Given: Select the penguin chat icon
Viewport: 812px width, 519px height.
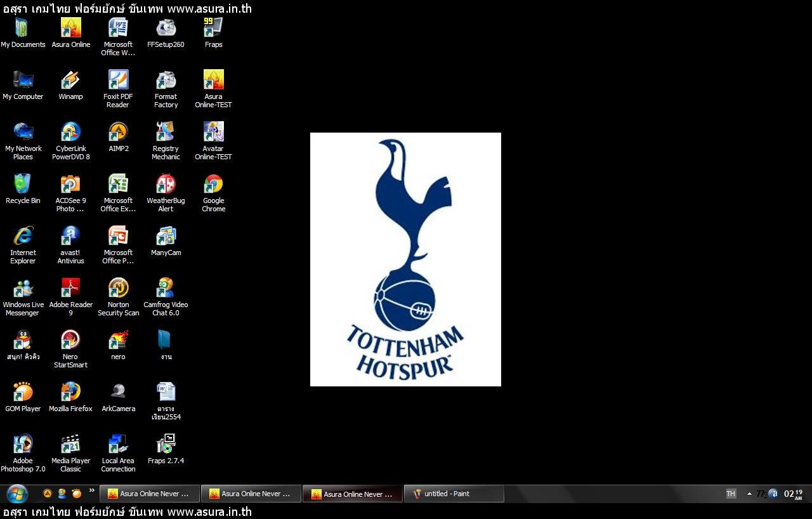Looking at the screenshot, I should (x=23, y=345).
